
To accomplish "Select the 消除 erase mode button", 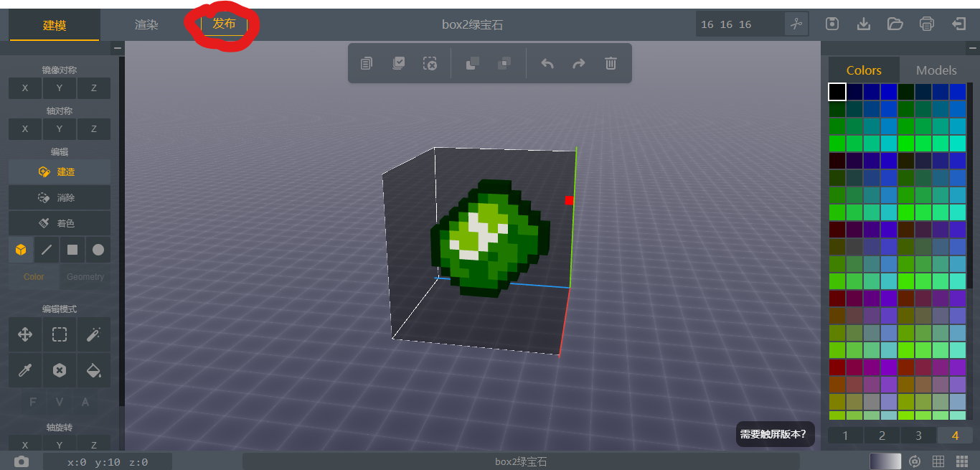I will tap(60, 198).
